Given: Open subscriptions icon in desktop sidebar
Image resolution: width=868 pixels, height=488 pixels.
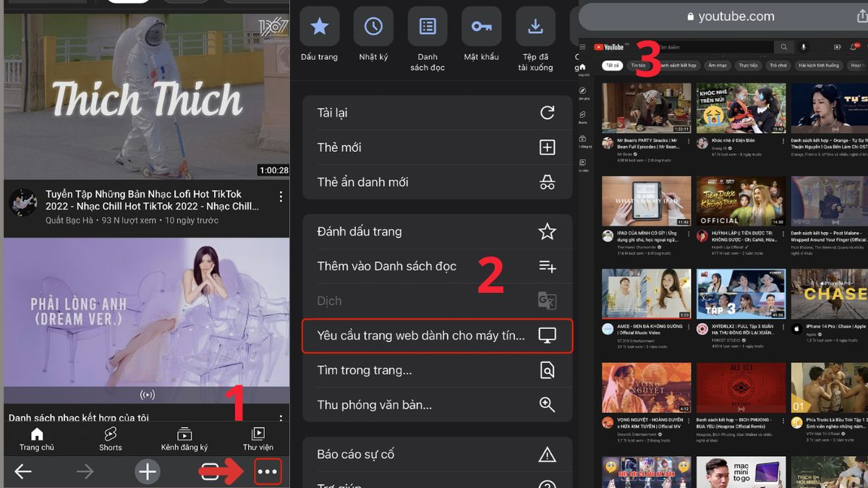Looking at the screenshot, I should coord(583,140).
